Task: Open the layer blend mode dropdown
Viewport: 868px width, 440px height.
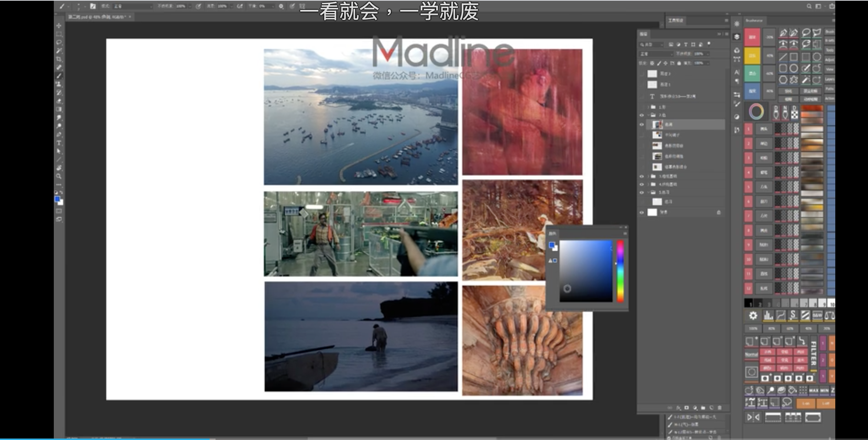Action: 656,54
